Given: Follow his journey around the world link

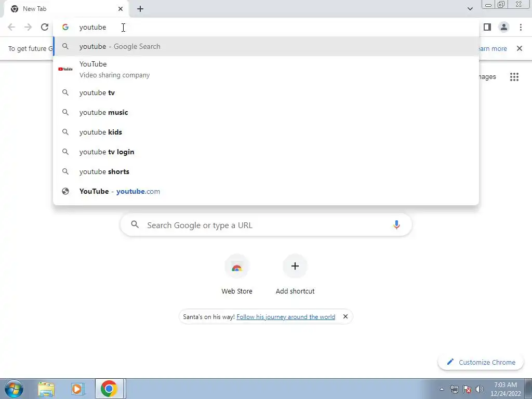Looking at the screenshot, I should coord(286,316).
